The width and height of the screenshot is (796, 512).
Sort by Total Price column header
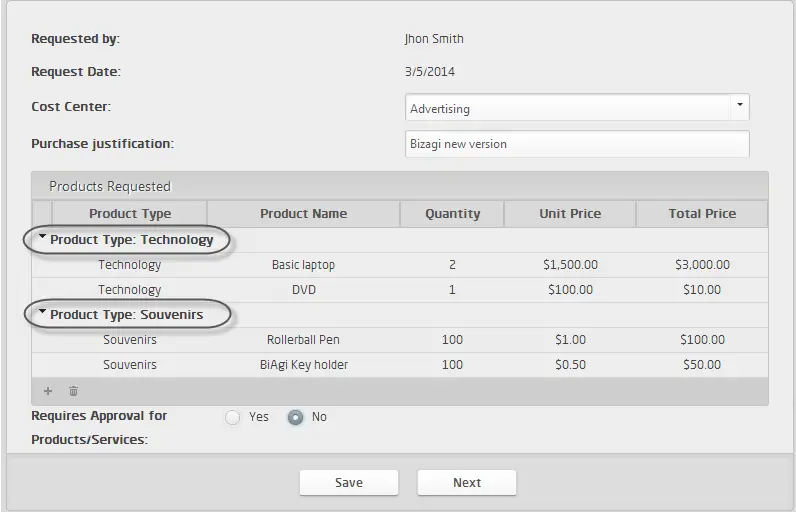coord(702,214)
